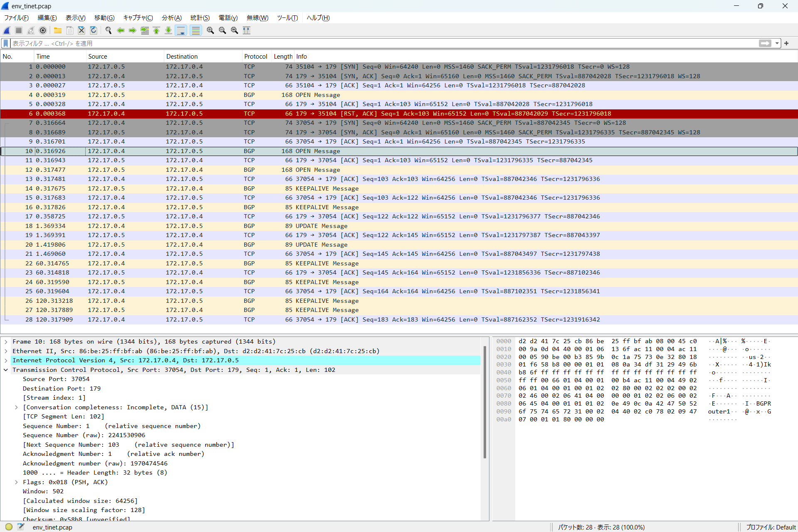This screenshot has height=532, width=798.
Task: Add a filter button with the plus icon
Action: pyautogui.click(x=786, y=43)
